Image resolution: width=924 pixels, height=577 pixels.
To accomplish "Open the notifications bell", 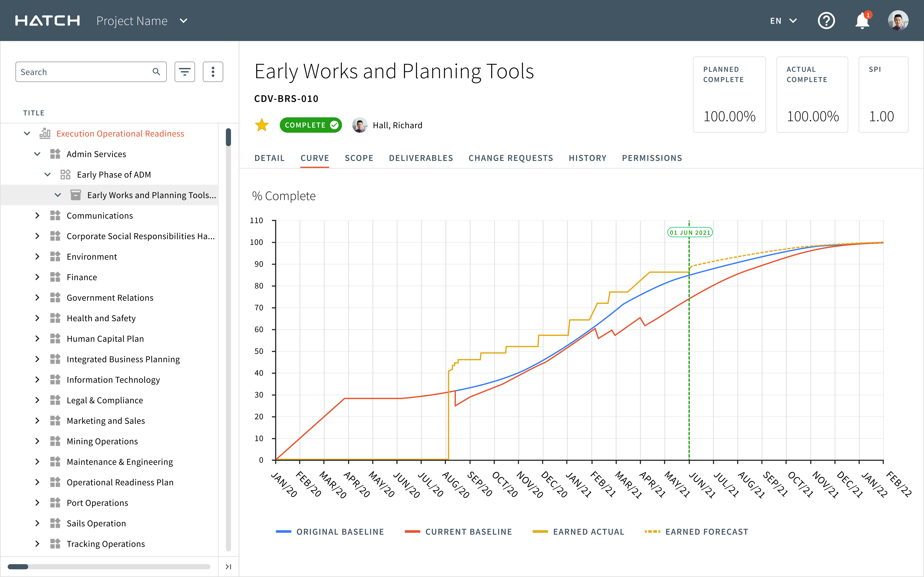I will pyautogui.click(x=862, y=21).
